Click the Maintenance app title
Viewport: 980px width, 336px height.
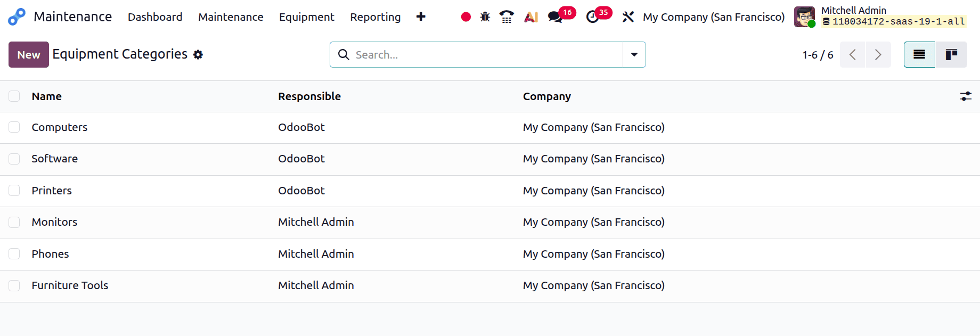click(73, 17)
